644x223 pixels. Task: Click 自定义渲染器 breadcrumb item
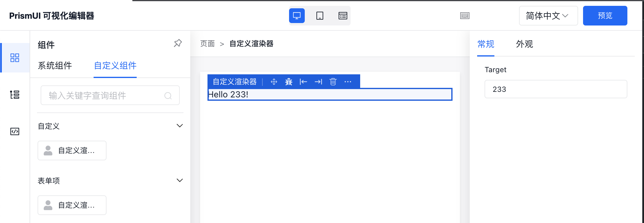tap(252, 44)
